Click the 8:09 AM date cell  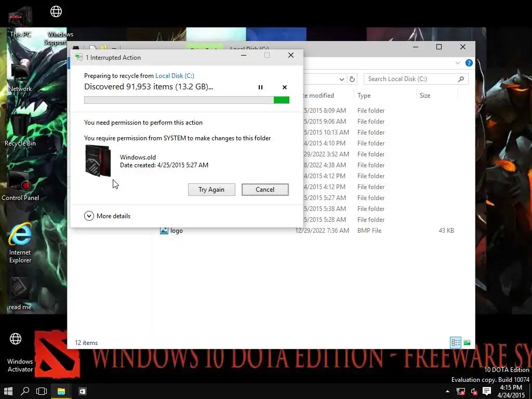click(325, 111)
